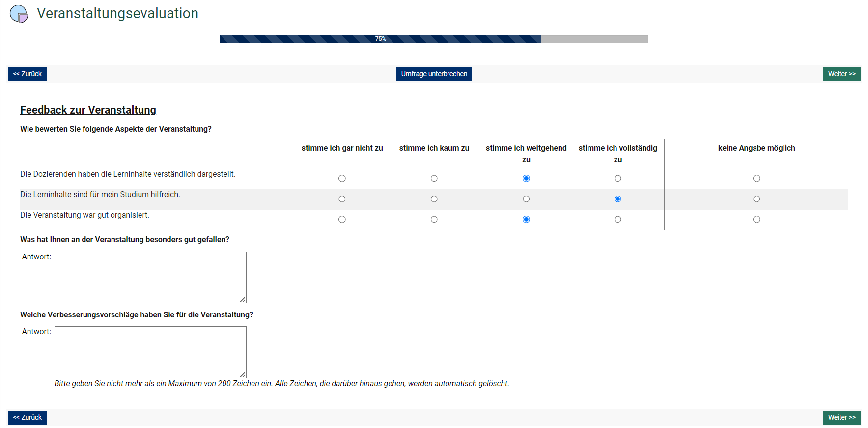The image size is (868, 428).
Task: Select 'keine Angabe möglich' for Dozierenden verständlich dargestellt
Action: (756, 178)
